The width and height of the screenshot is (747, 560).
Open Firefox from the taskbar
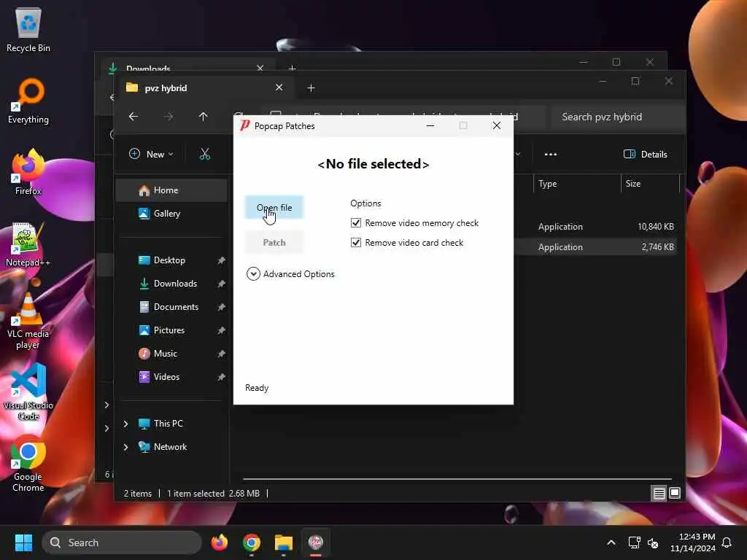pos(220,542)
